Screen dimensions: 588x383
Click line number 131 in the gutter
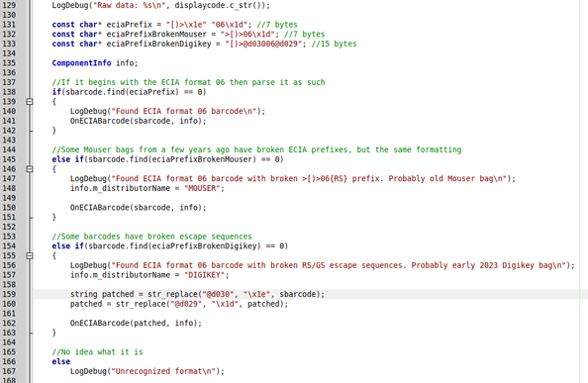click(x=9, y=25)
